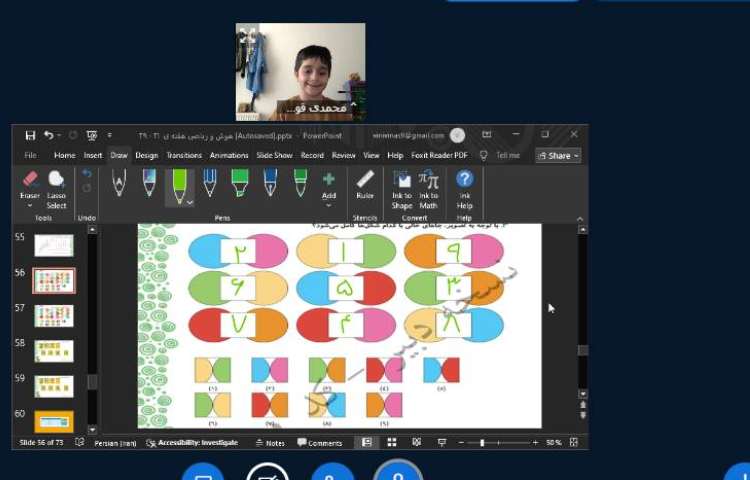Choose the galaxy blue pen
The width and height of the screenshot is (750, 480).
point(149,183)
